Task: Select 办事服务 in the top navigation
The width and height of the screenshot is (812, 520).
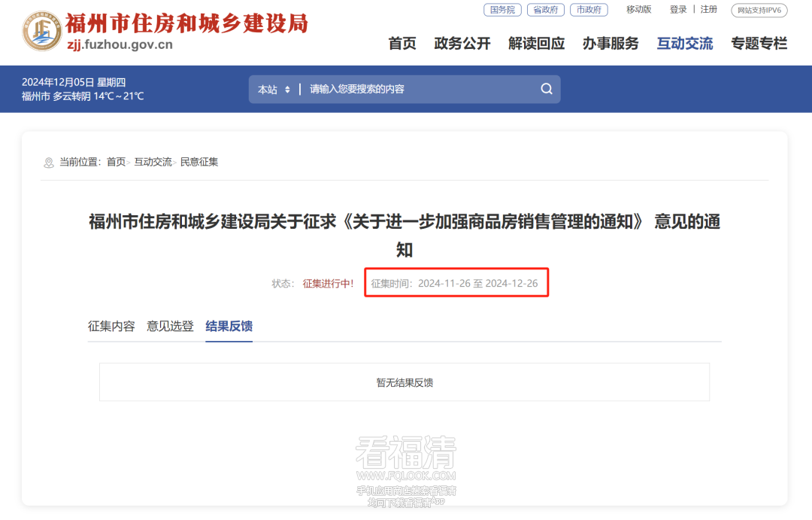Action: coord(611,44)
